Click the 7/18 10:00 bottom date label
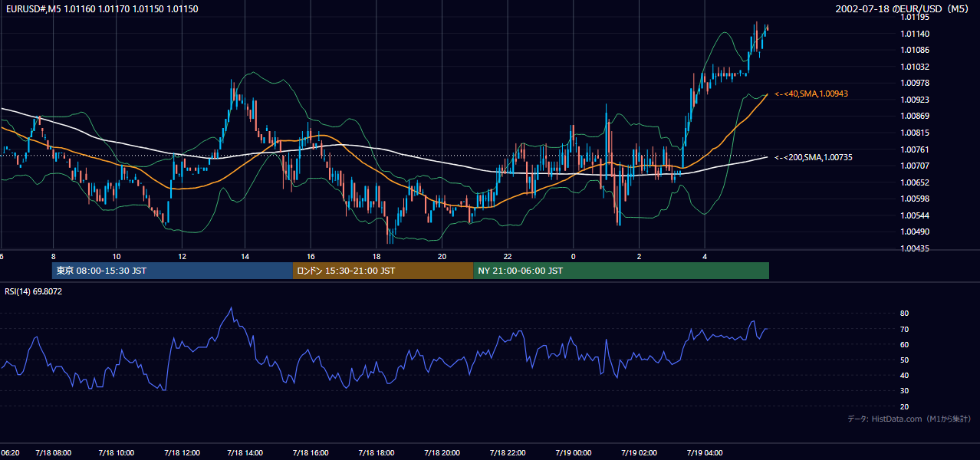980x460 pixels. (117, 453)
